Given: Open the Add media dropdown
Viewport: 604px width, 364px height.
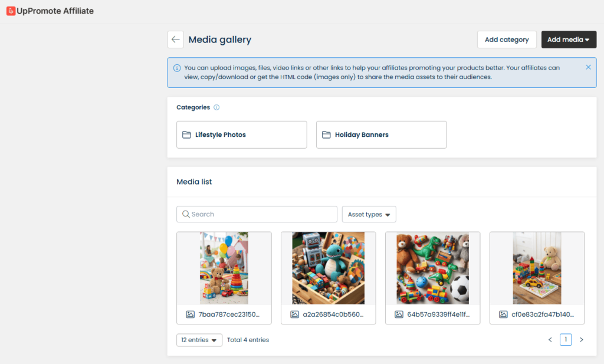Looking at the screenshot, I should pyautogui.click(x=569, y=39).
